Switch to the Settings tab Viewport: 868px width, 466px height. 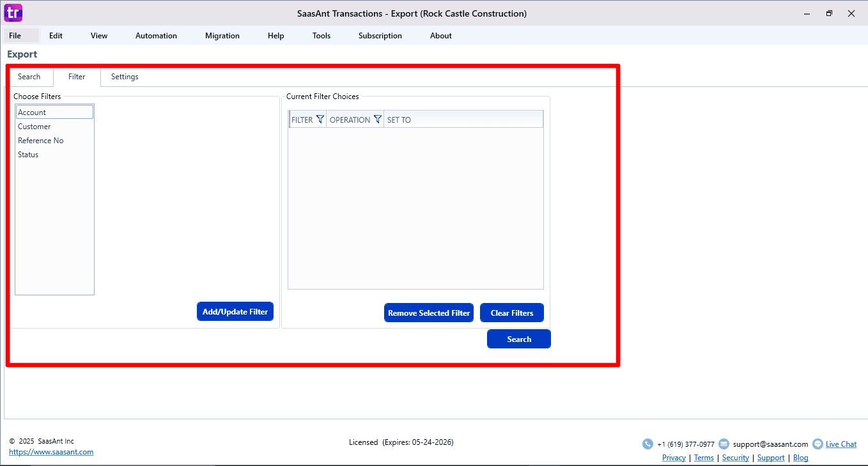point(124,76)
